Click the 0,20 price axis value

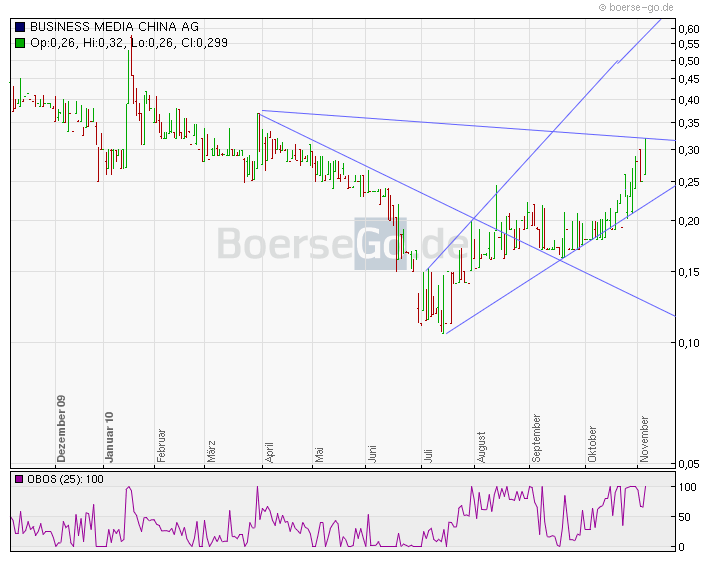(x=689, y=221)
